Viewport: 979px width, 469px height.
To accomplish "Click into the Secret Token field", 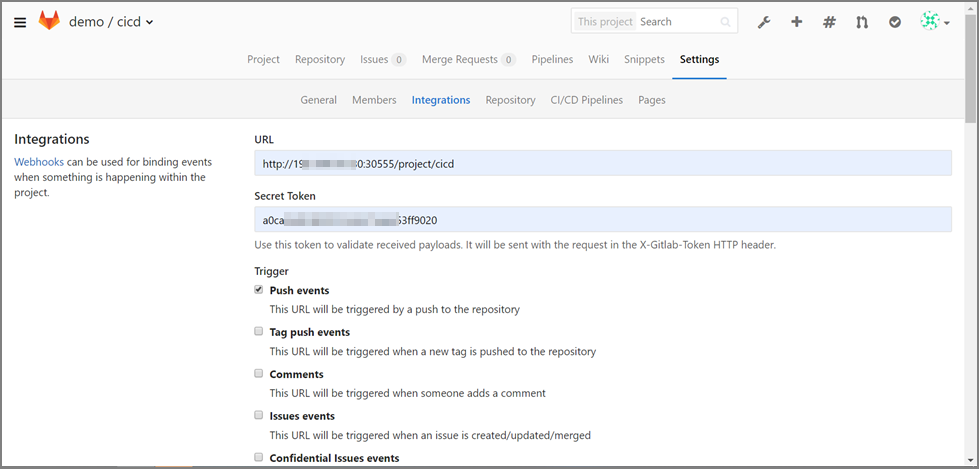I will coord(603,220).
